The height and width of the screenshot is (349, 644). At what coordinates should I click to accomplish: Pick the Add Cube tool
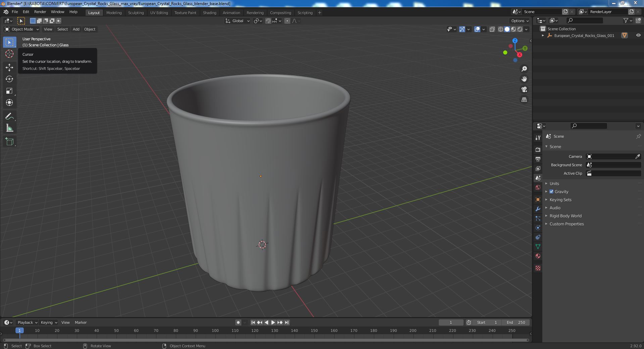(x=9, y=142)
